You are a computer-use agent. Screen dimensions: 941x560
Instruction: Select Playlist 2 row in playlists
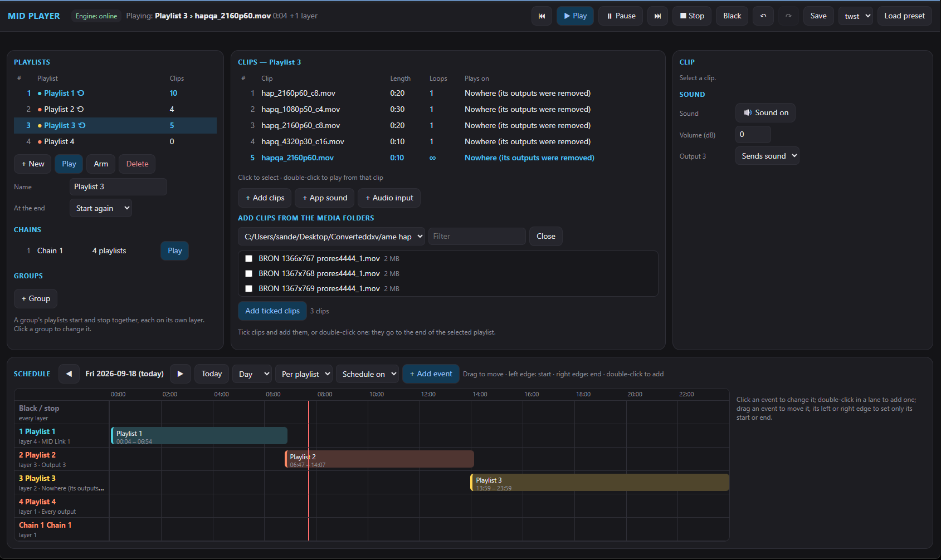coord(115,110)
